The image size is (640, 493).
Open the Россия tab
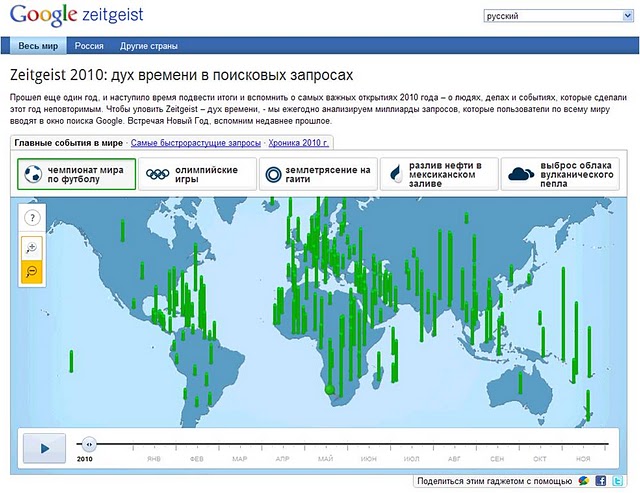(89, 46)
